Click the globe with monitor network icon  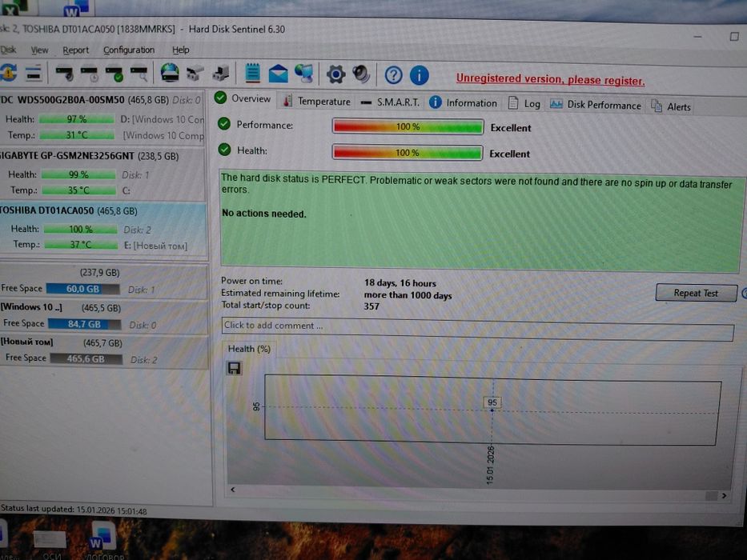tap(304, 74)
